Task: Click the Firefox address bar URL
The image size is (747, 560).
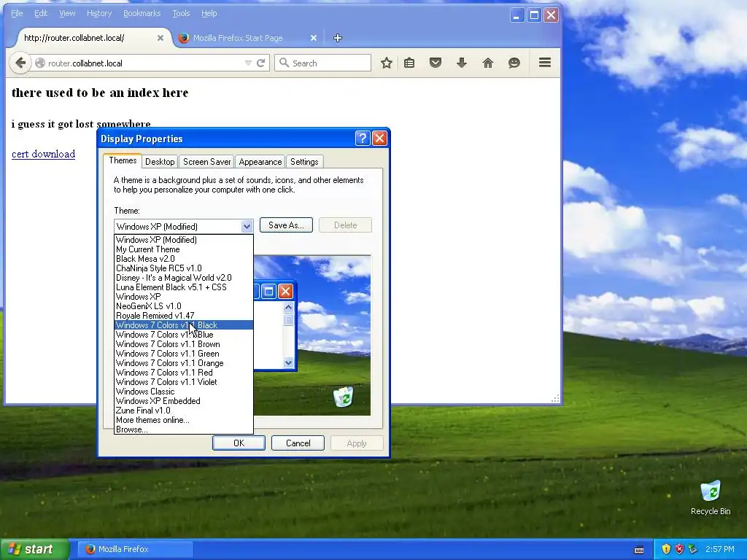Action: tap(143, 63)
